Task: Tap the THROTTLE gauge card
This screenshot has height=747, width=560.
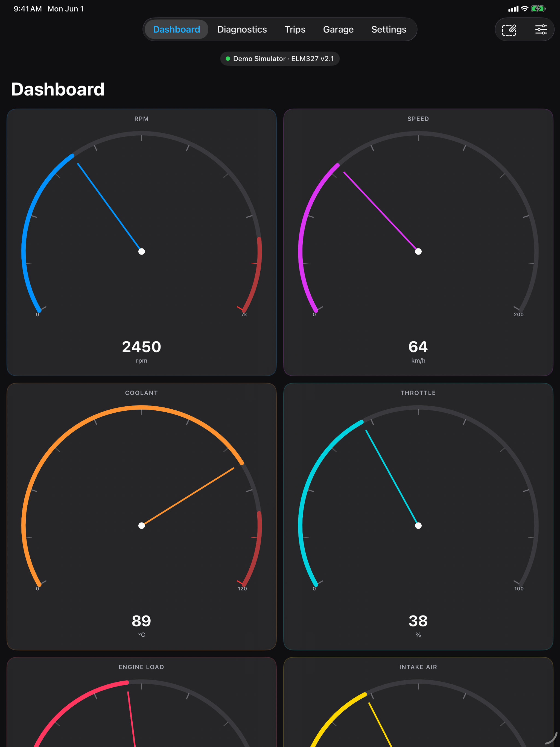Action: coord(418,516)
